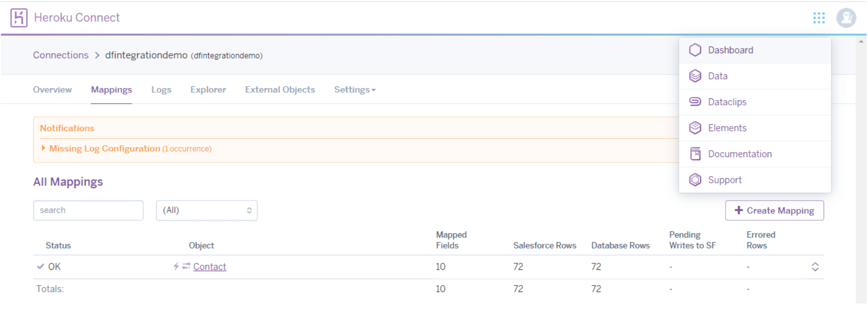Switch to the Logs tab
Image resolution: width=868 pixels, height=316 pixels.
(161, 90)
